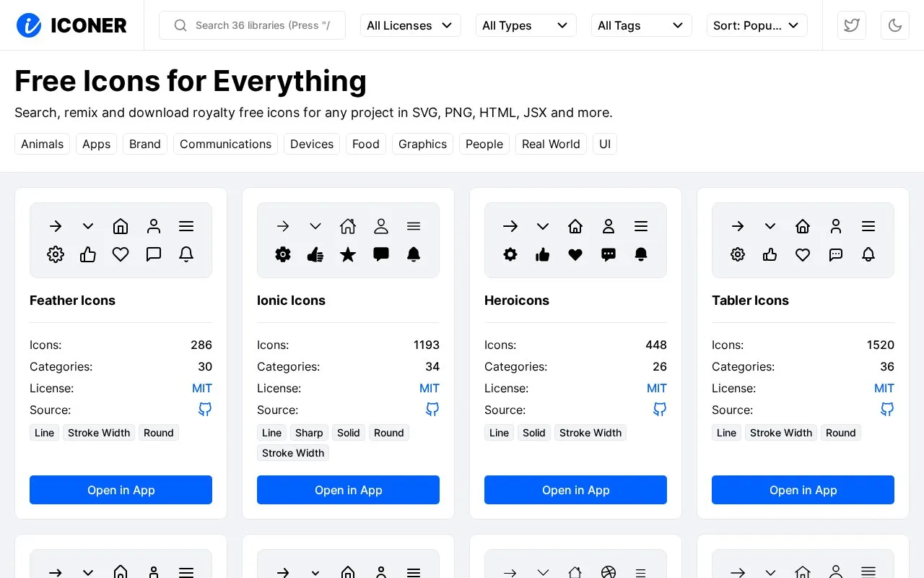Viewport: 924px width, 578px height.
Task: Open the Sort: Popular dropdown
Action: point(757,25)
